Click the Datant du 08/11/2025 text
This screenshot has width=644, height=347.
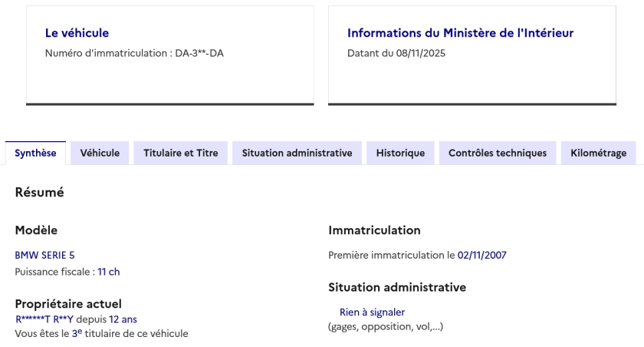pos(396,53)
